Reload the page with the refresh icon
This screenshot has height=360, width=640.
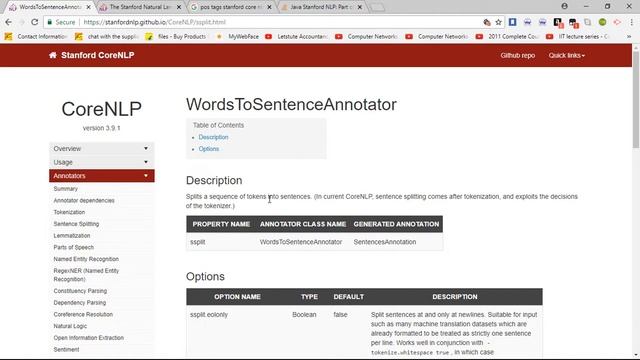pos(35,22)
